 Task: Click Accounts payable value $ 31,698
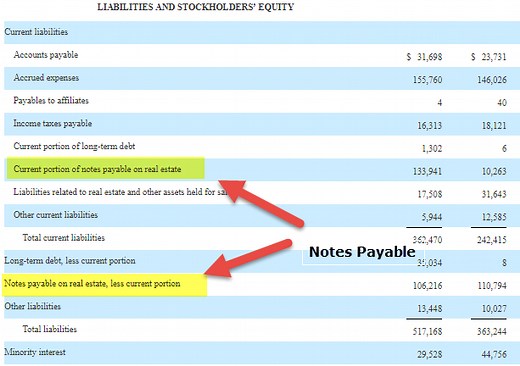(424, 57)
